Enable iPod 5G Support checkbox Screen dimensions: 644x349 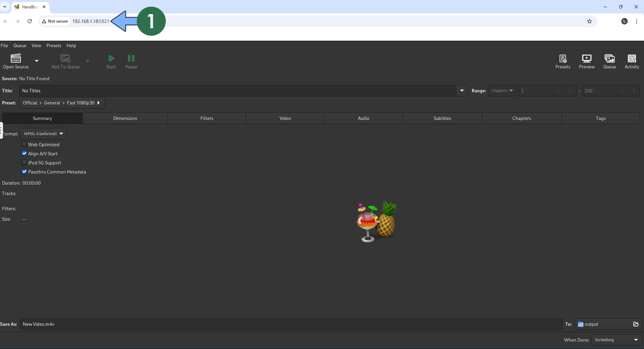pyautogui.click(x=24, y=163)
